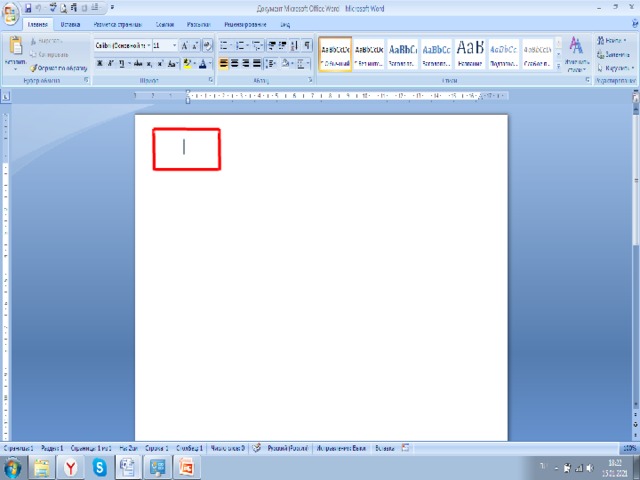Click the round Office button
Viewport: 640px width, 480px height.
coord(10,13)
